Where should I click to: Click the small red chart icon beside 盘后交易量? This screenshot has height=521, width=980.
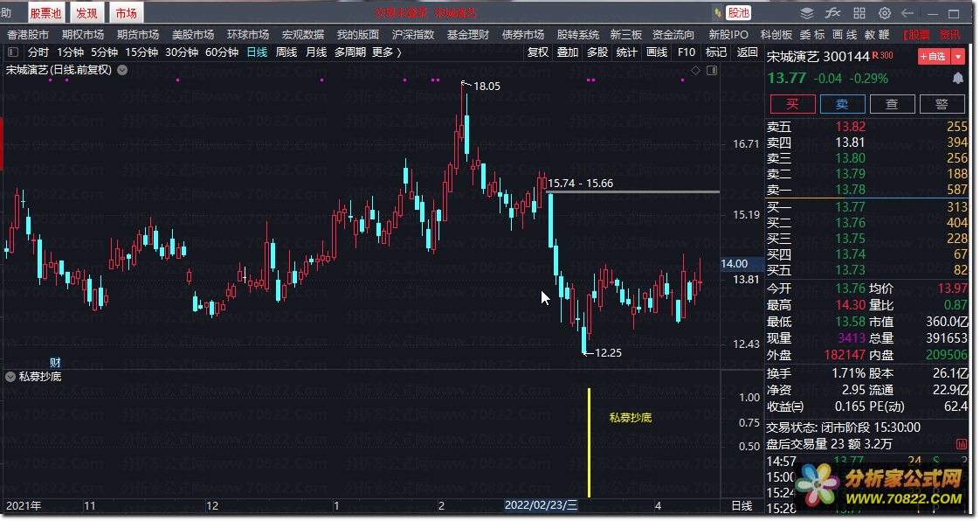point(962,444)
